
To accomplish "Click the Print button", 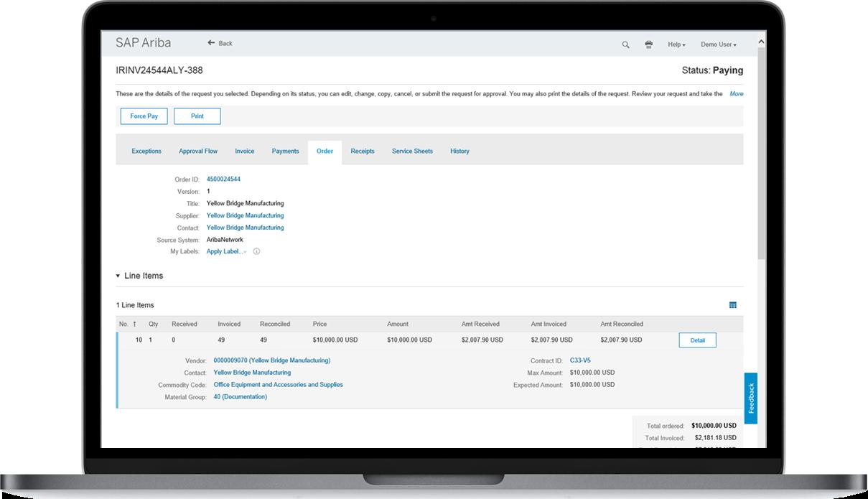I will (197, 116).
